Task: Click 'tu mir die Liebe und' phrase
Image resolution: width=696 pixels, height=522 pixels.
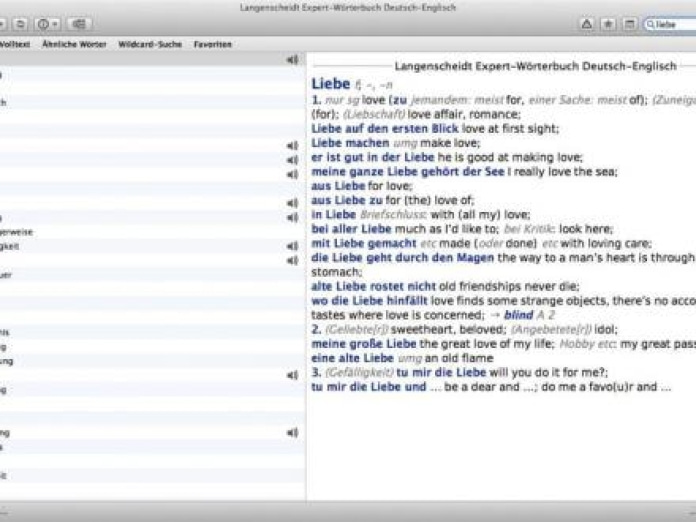Action: click(x=368, y=387)
